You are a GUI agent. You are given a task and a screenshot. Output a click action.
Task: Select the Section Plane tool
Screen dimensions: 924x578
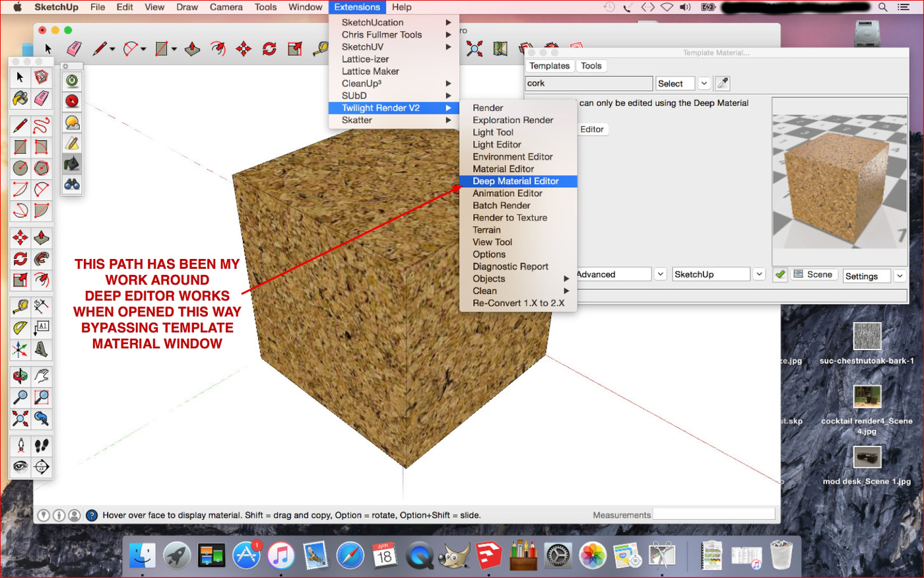[x=42, y=466]
